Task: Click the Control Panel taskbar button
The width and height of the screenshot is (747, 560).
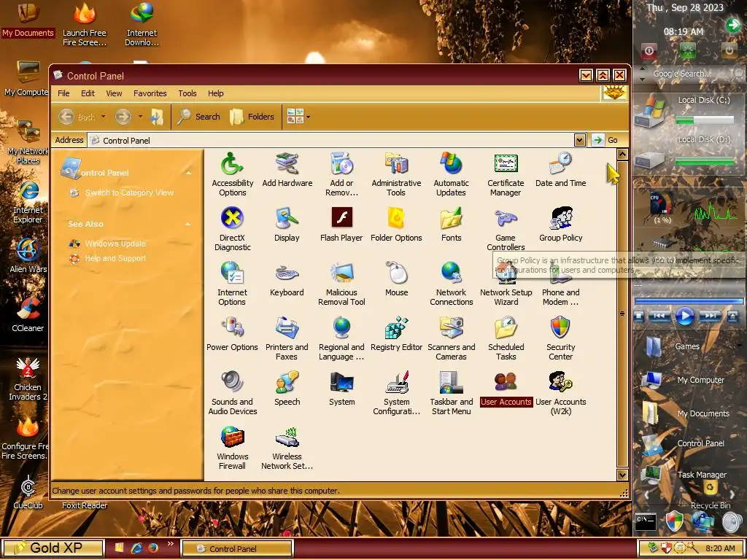Action: tap(237, 548)
